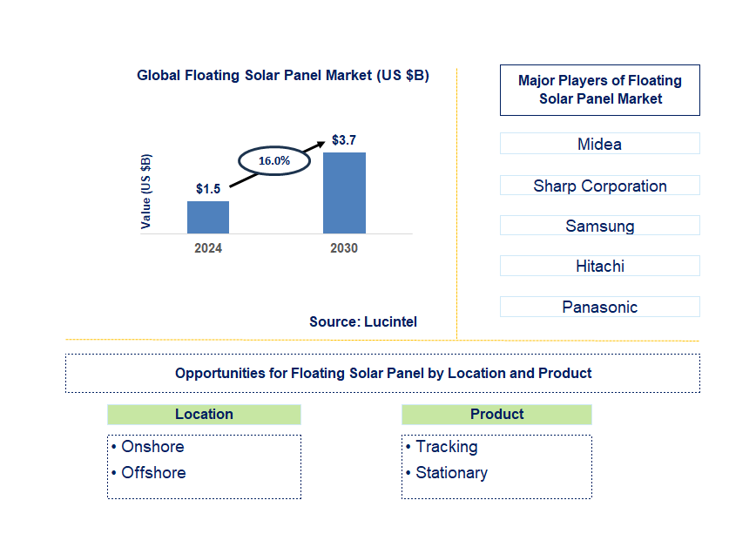Click the Midea player box
Viewport: 756px width, 534px height.
point(599,144)
